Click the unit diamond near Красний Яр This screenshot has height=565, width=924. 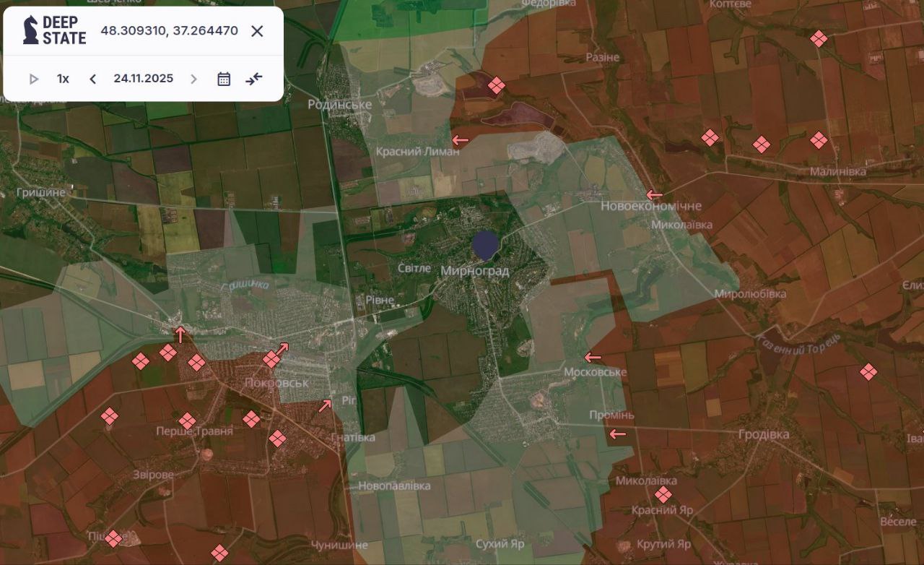click(x=663, y=495)
